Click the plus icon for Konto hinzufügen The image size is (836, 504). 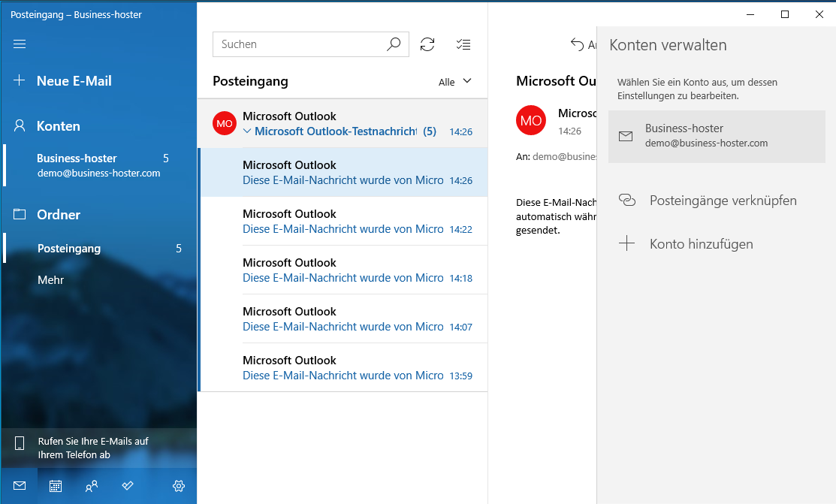click(627, 243)
